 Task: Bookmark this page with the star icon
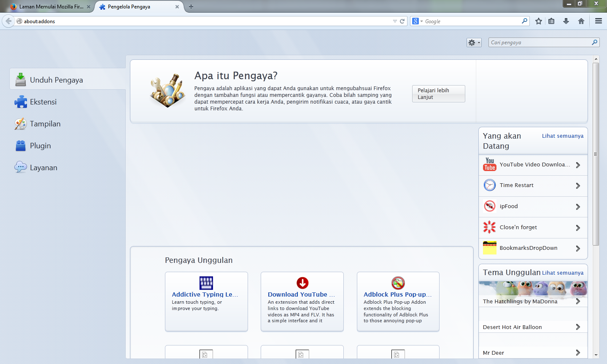pos(539,21)
